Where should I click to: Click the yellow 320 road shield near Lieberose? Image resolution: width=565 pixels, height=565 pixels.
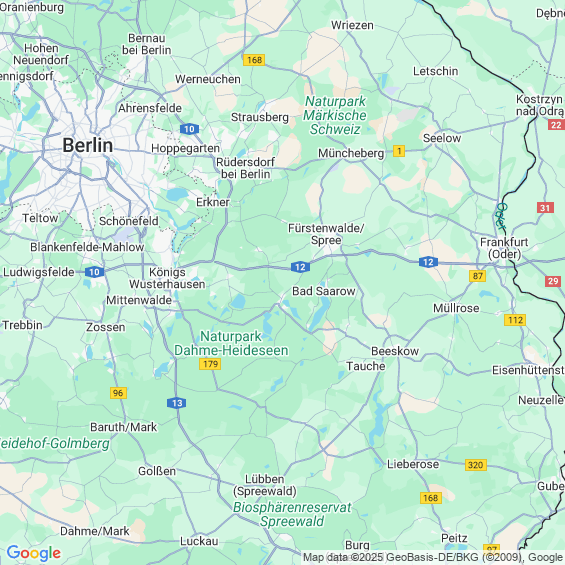tap(476, 465)
